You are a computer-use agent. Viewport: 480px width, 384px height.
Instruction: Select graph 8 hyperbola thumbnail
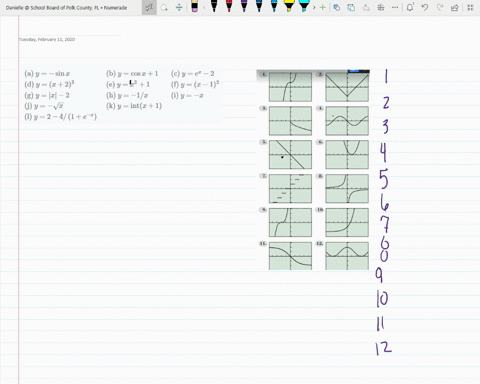(x=347, y=188)
